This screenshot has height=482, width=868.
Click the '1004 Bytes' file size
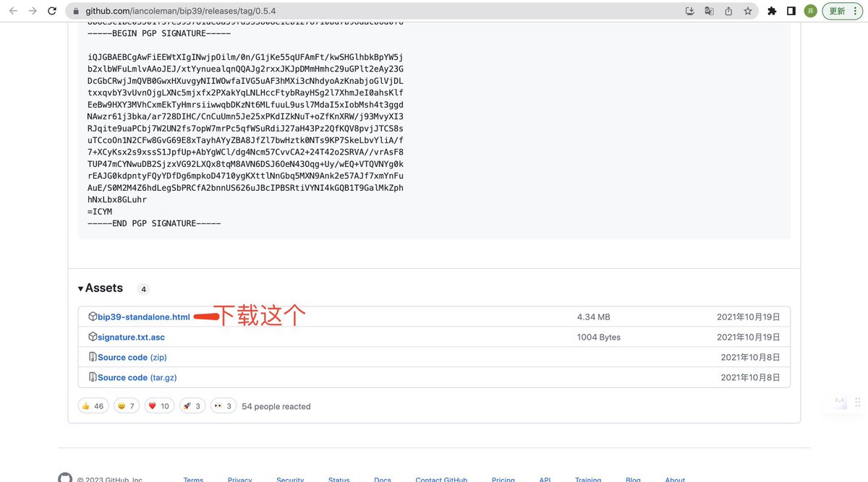tap(599, 337)
